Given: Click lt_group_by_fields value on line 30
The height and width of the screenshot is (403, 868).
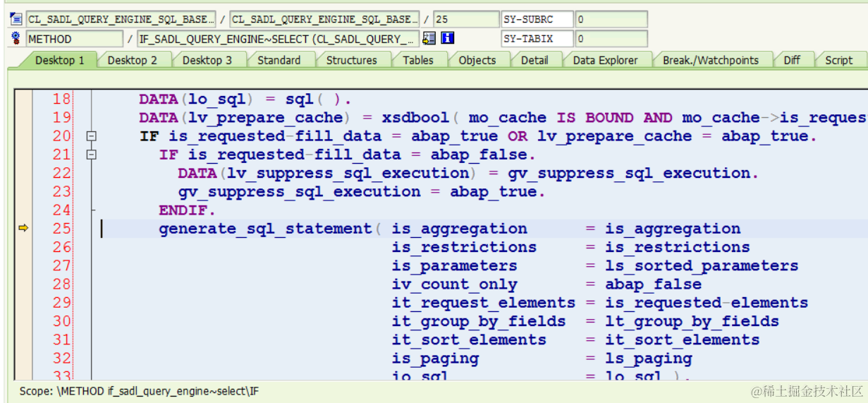Looking at the screenshot, I should [x=692, y=321].
